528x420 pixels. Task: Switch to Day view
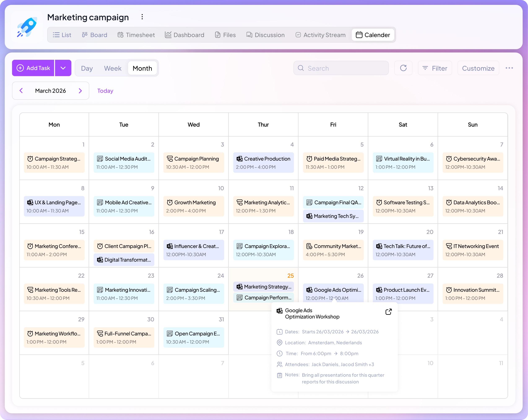point(87,68)
